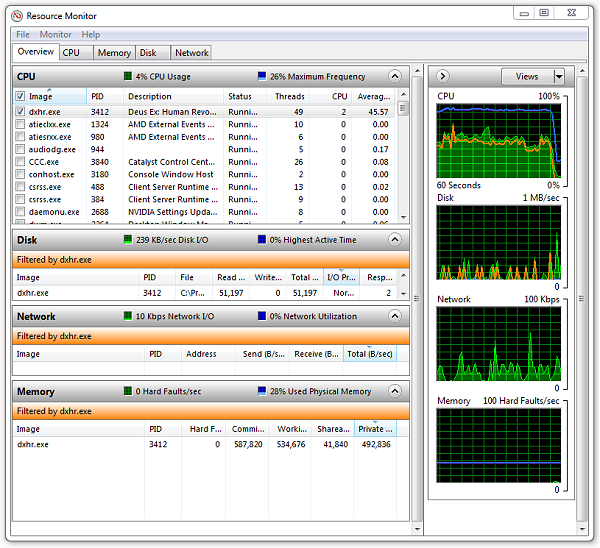Click the Views button
Viewport: 600px width, 548px height.
pos(526,76)
